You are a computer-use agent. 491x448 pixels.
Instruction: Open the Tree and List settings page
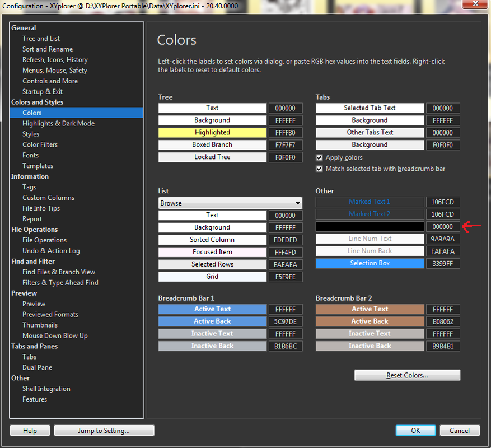pos(41,39)
